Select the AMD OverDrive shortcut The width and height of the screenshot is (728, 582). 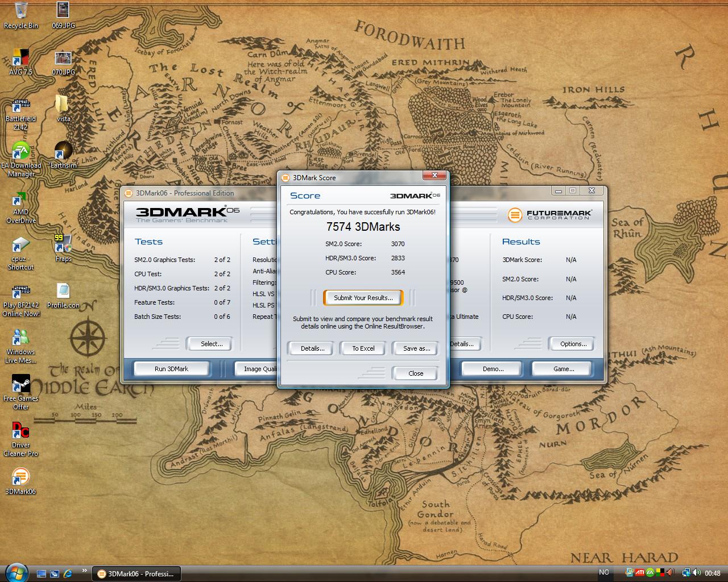point(21,206)
